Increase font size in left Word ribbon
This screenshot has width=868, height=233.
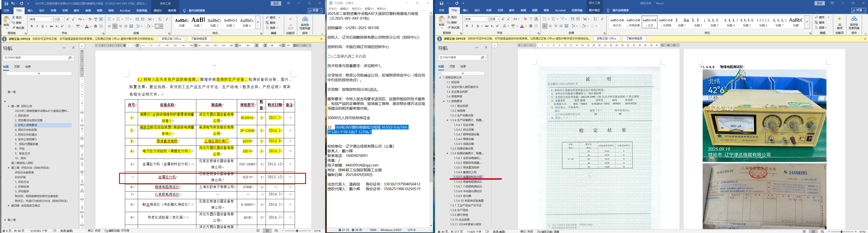68,19
